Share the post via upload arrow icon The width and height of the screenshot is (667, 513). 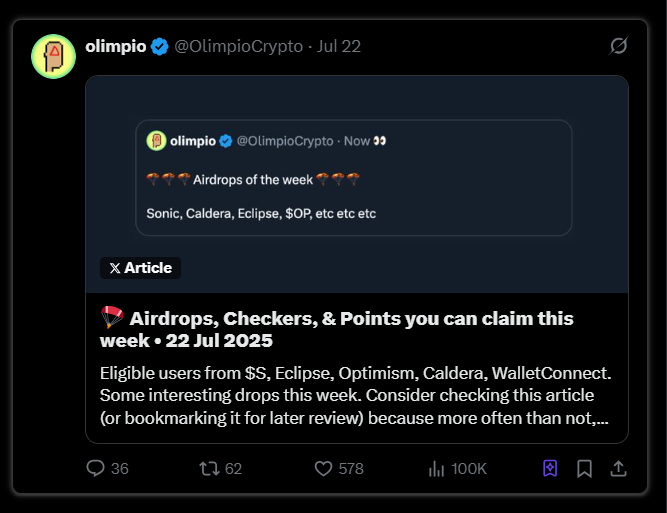pyautogui.click(x=618, y=468)
